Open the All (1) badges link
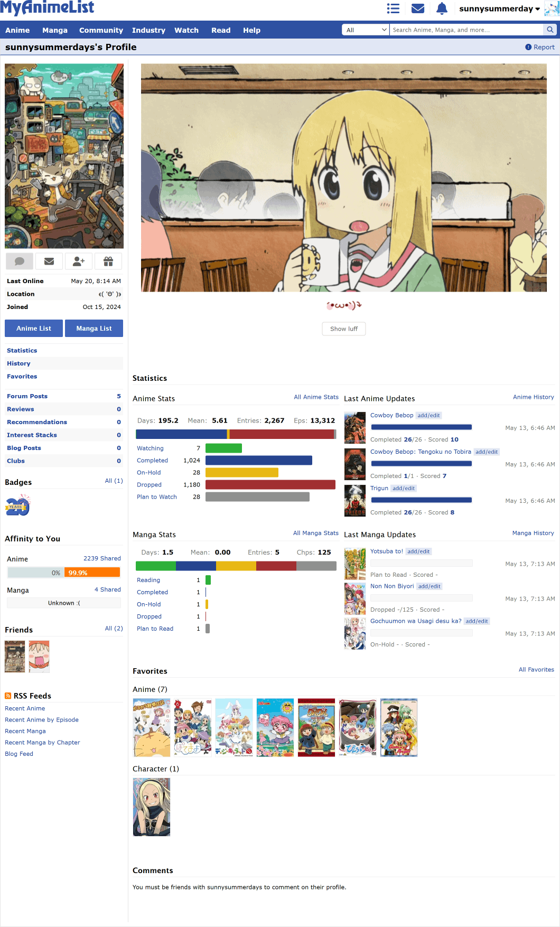The width and height of the screenshot is (560, 927). click(114, 481)
